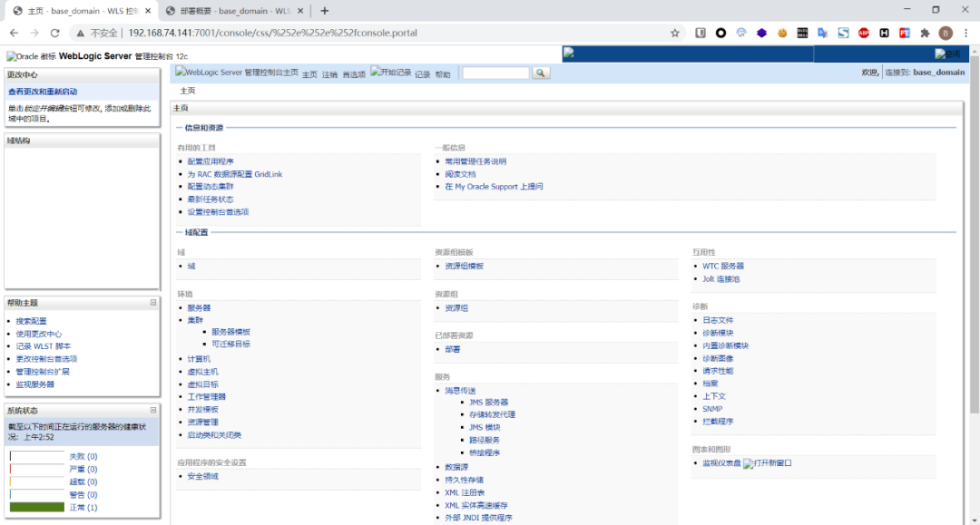
Task: Open the 资源组模板 link
Action: click(465, 266)
